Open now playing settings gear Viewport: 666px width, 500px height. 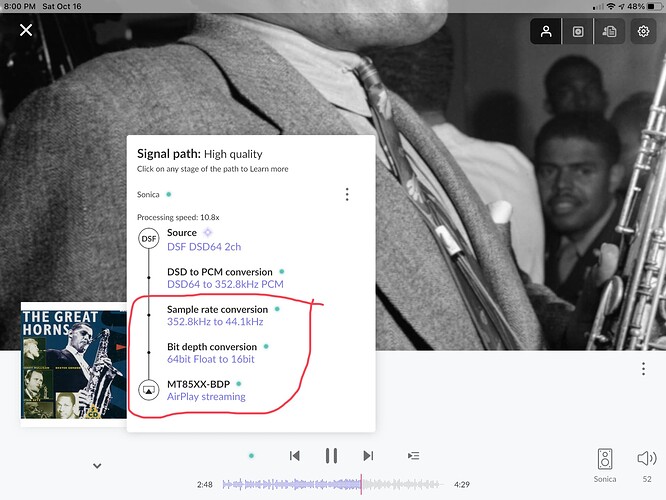[643, 31]
